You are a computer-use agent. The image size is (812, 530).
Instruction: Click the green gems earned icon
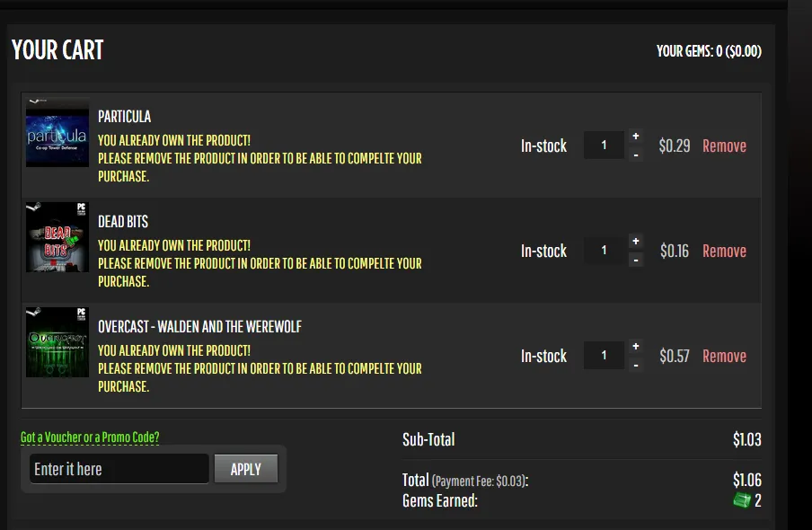click(x=742, y=500)
